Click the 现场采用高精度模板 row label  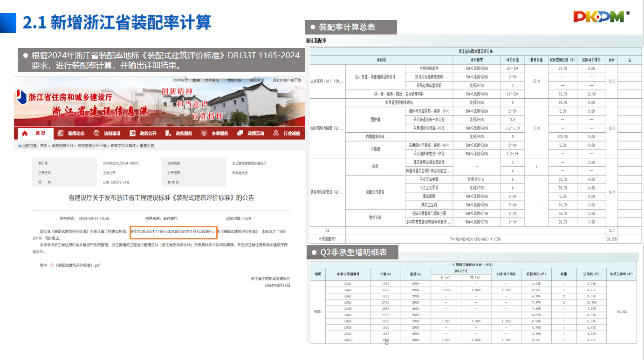[x=429, y=77]
